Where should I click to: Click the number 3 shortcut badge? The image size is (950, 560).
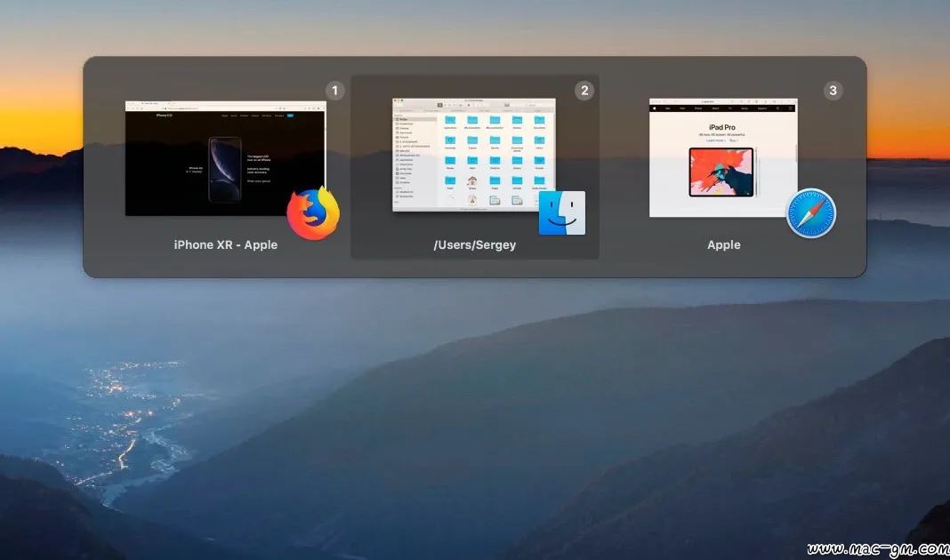(x=833, y=90)
